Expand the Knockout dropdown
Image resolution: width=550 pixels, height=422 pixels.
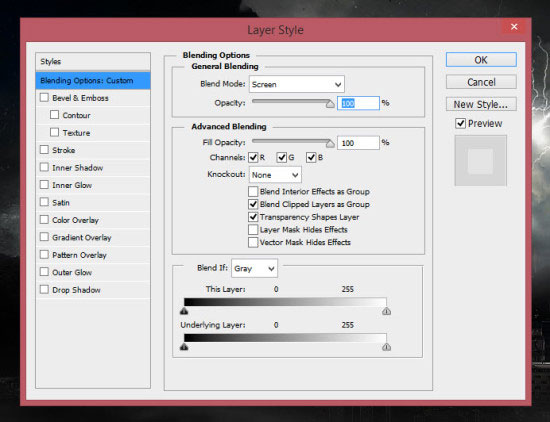coord(275,175)
